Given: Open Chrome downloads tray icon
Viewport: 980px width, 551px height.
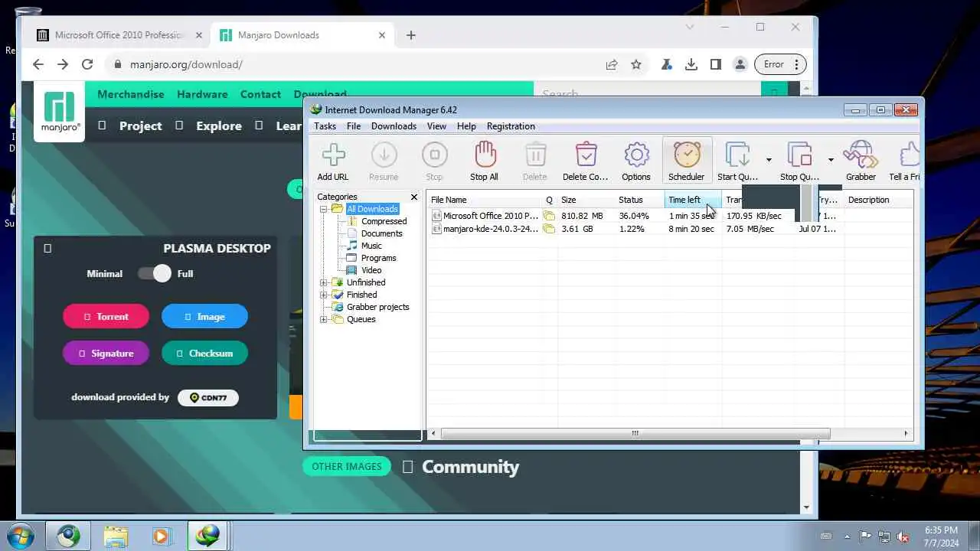Looking at the screenshot, I should coord(691,64).
